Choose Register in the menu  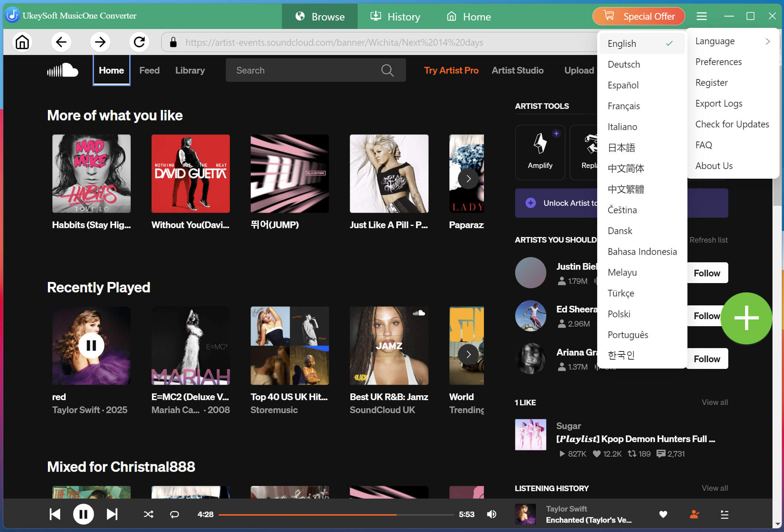tap(732, 82)
